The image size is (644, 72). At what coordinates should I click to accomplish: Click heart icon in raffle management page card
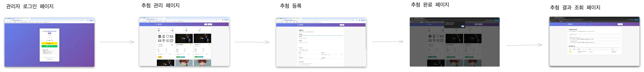point(168,37)
